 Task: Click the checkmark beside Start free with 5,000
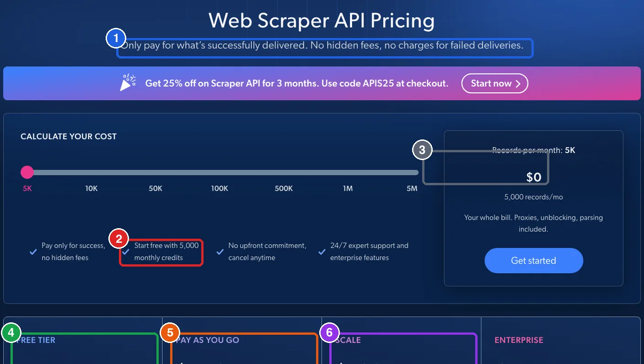(x=126, y=252)
